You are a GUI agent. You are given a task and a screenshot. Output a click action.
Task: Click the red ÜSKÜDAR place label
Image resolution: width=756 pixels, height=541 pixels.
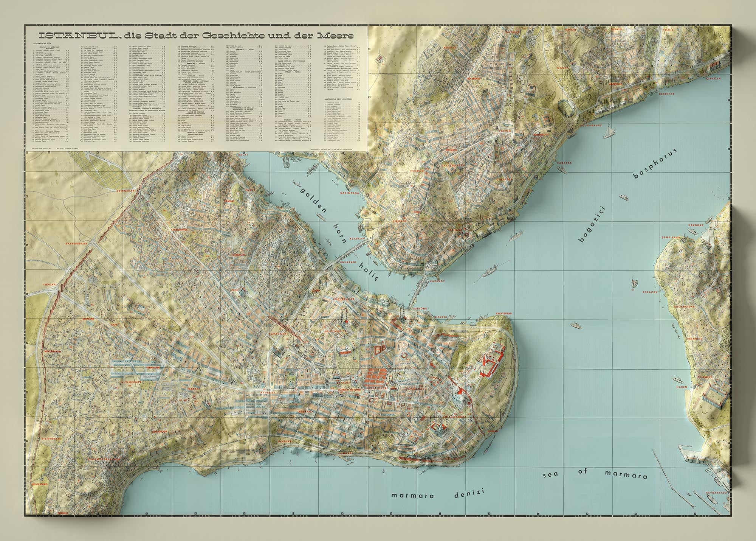pos(696,225)
